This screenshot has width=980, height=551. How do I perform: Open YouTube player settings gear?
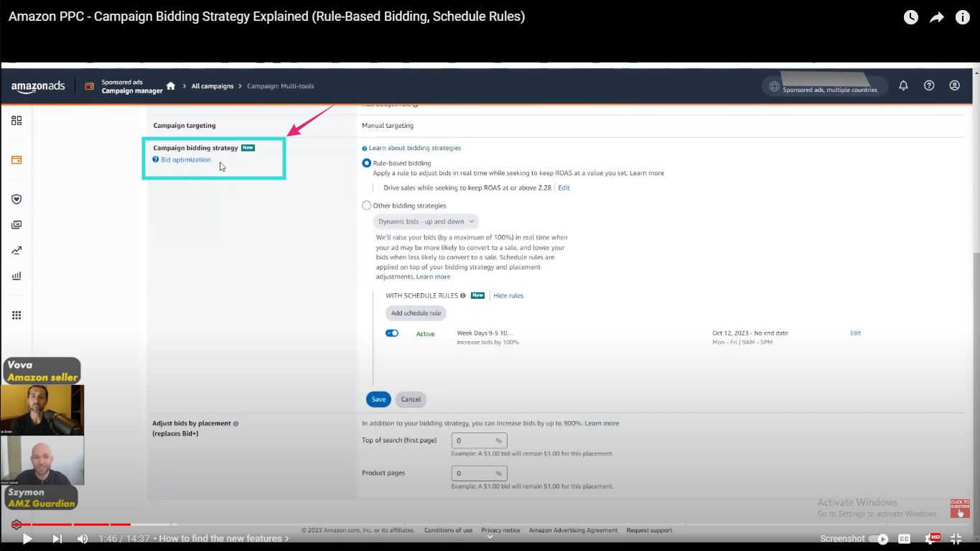point(931,539)
